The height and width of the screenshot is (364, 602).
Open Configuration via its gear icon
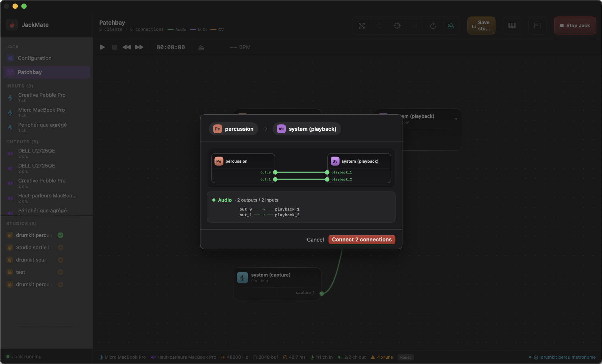point(10,58)
